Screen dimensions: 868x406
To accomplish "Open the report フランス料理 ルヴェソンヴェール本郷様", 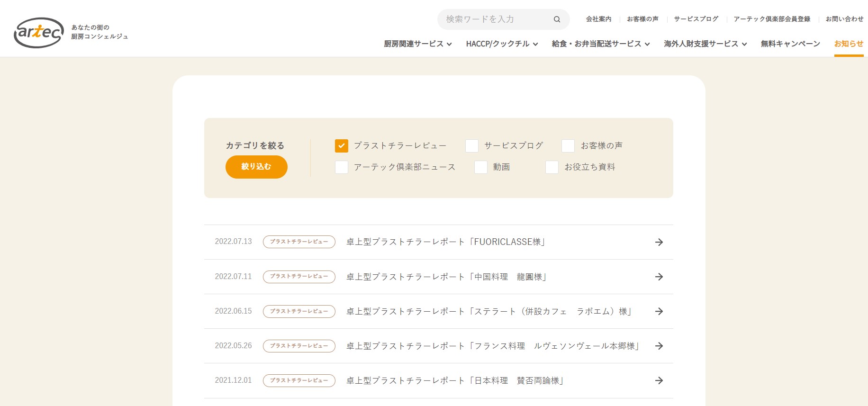I will (x=493, y=346).
